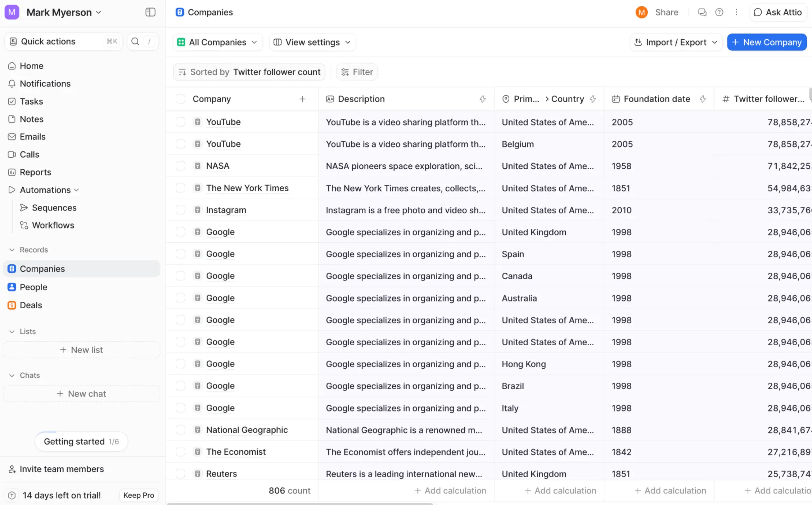Image resolution: width=812 pixels, height=505 pixels.
Task: Check the box for NASA row
Action: [180, 166]
